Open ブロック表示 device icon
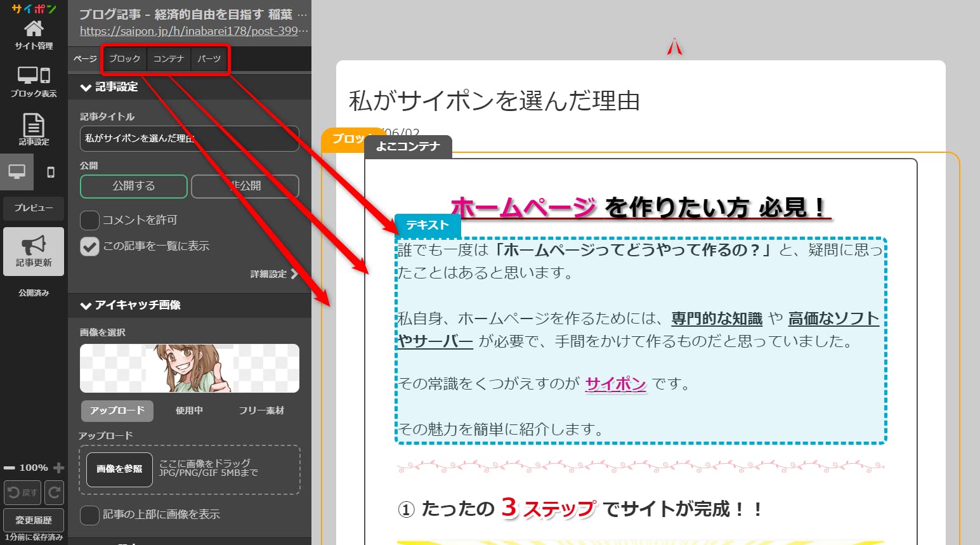Screen dimensions: 980x545 coord(34,81)
